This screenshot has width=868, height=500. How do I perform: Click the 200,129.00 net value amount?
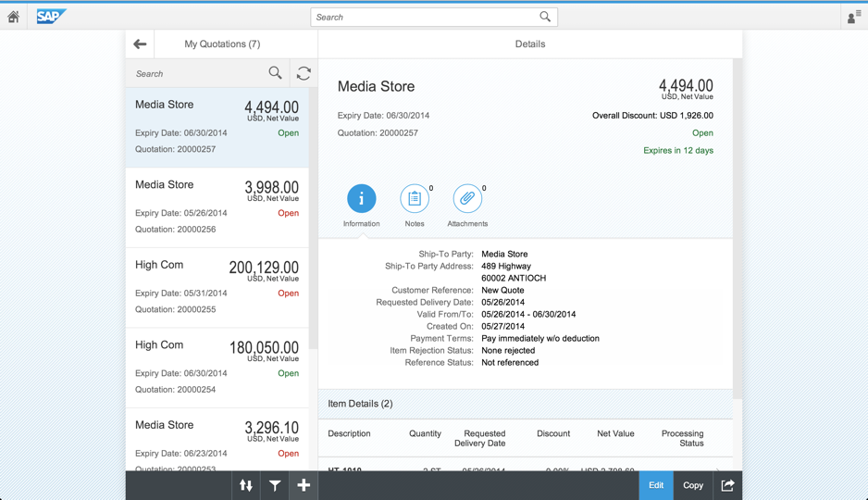pos(264,268)
